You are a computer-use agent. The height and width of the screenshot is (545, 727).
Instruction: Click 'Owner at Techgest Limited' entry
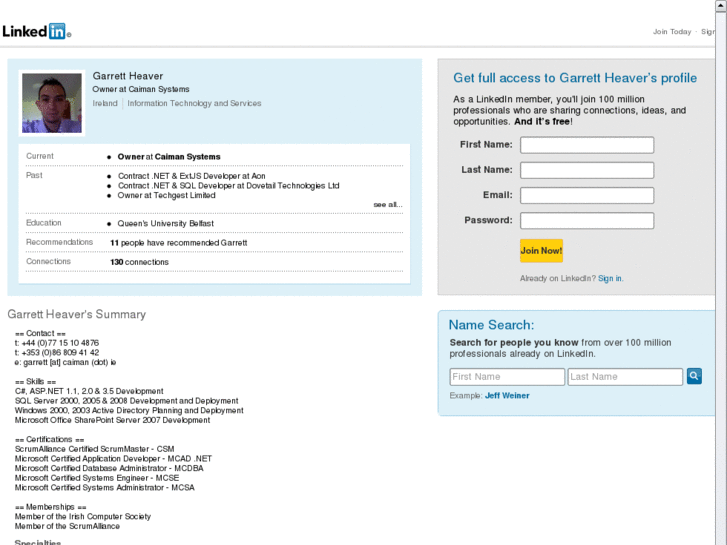click(166, 195)
